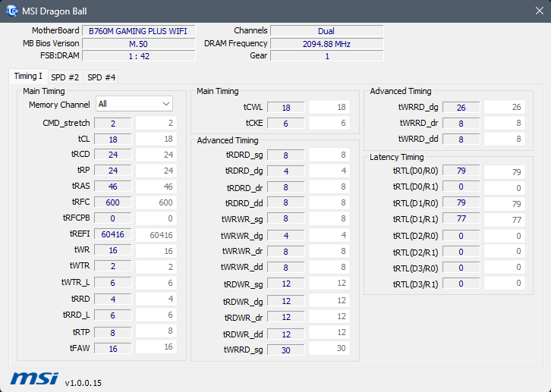The height and width of the screenshot is (392, 551).
Task: Open the Memory Channel dropdown
Action: (x=134, y=104)
